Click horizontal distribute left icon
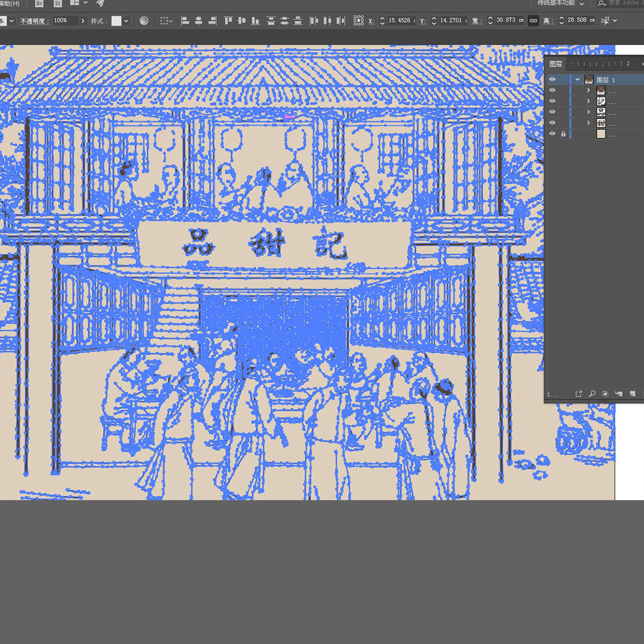Image resolution: width=644 pixels, height=644 pixels. click(314, 21)
